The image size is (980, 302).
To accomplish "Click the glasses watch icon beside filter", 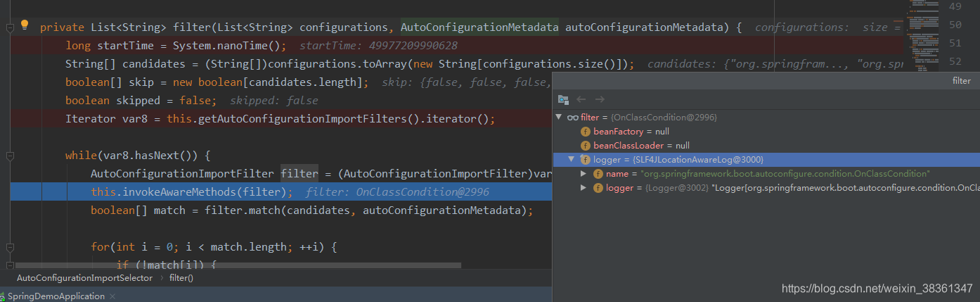I will (x=572, y=118).
